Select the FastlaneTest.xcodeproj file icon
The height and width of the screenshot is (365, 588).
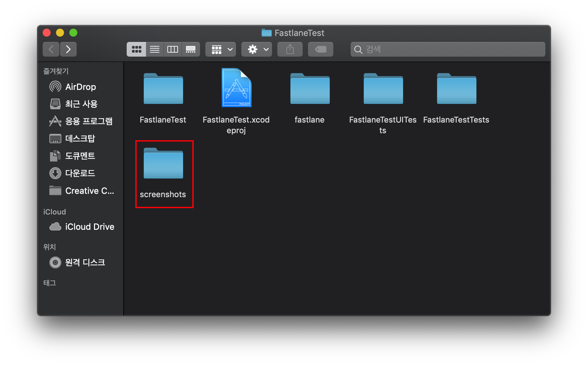coord(237,88)
